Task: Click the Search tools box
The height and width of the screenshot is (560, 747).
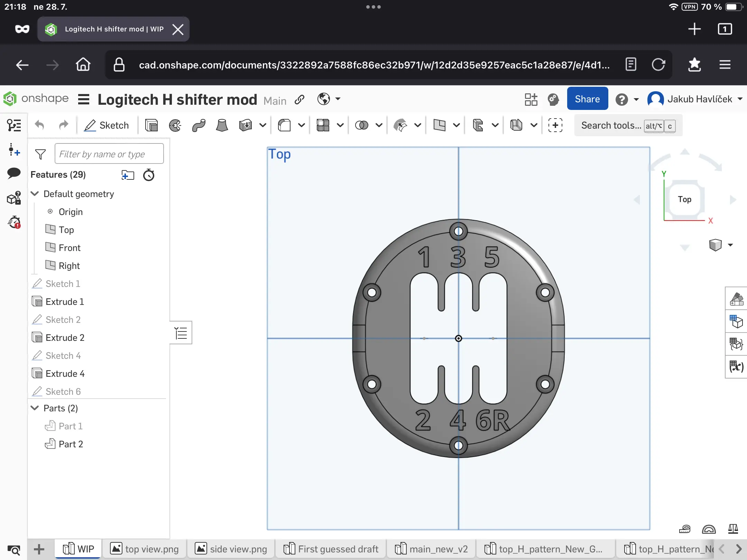Action: pyautogui.click(x=628, y=125)
